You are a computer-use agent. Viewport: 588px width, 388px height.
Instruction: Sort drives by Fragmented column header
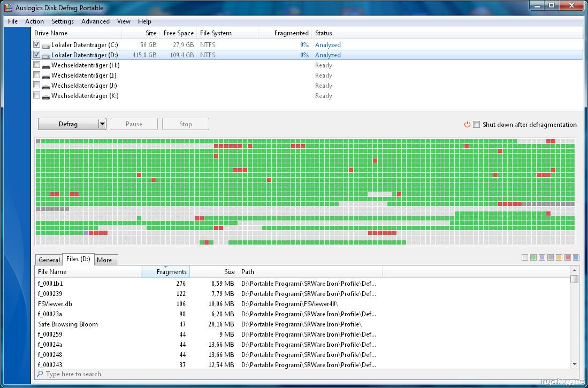[285, 33]
